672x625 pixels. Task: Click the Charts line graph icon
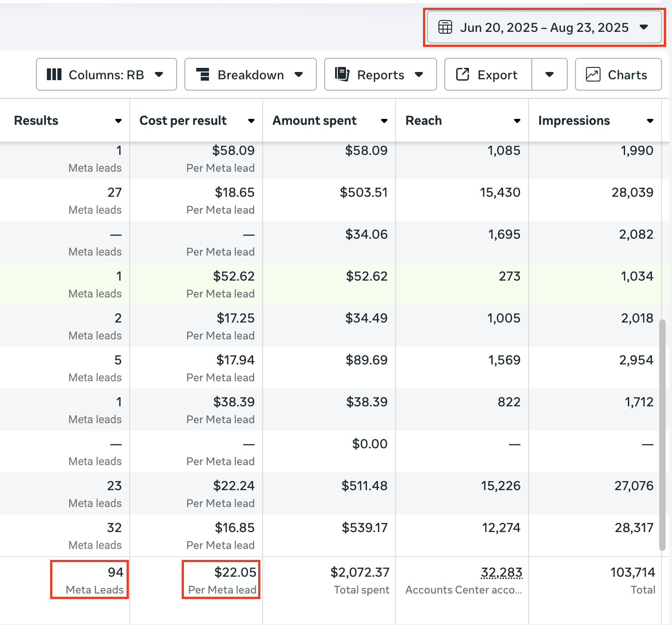593,74
